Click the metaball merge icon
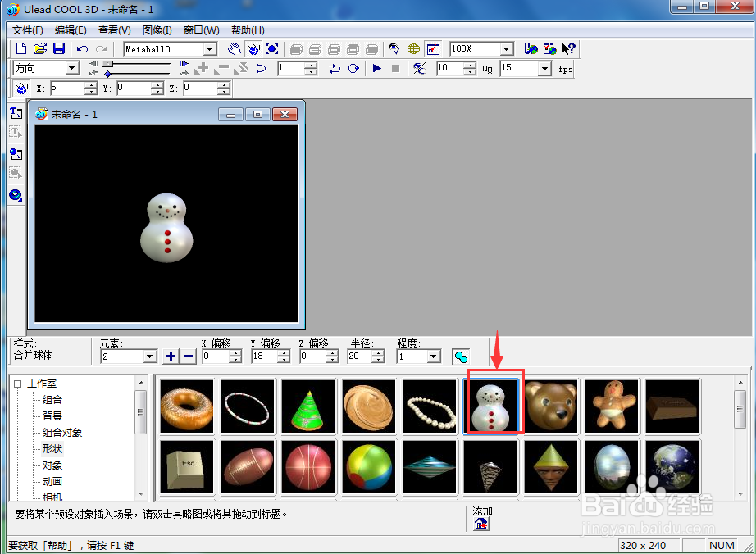This screenshot has height=554, width=756. click(x=461, y=357)
